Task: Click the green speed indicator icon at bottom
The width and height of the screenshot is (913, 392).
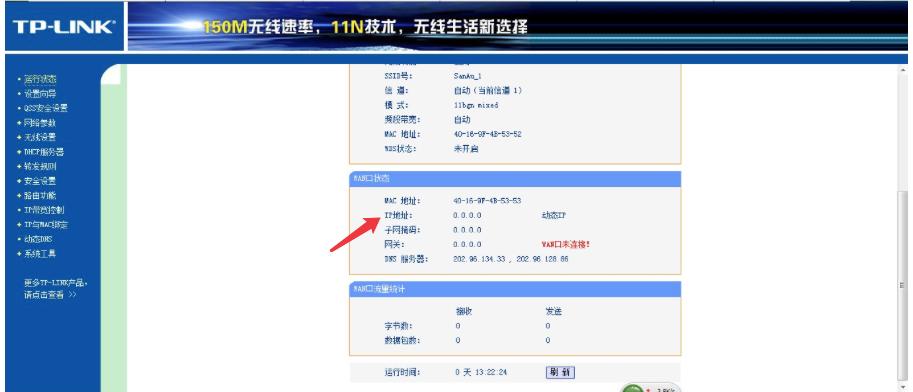Action: pos(633,389)
